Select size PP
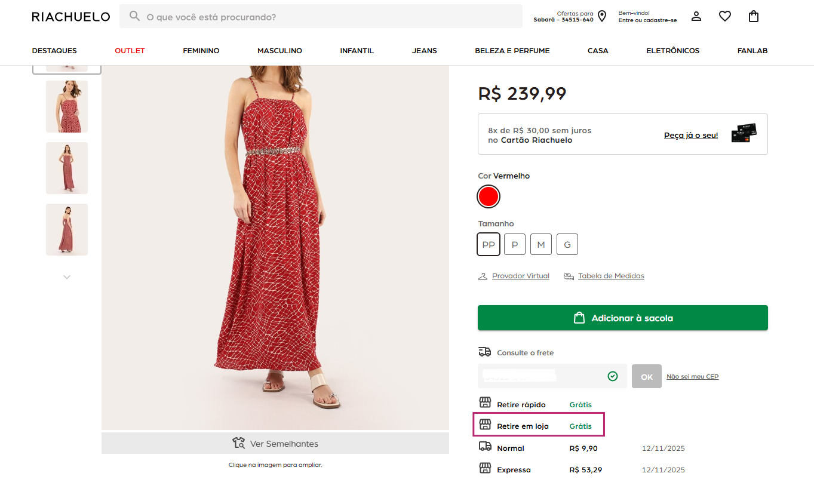Screen dimensions: 814x504 [488, 244]
